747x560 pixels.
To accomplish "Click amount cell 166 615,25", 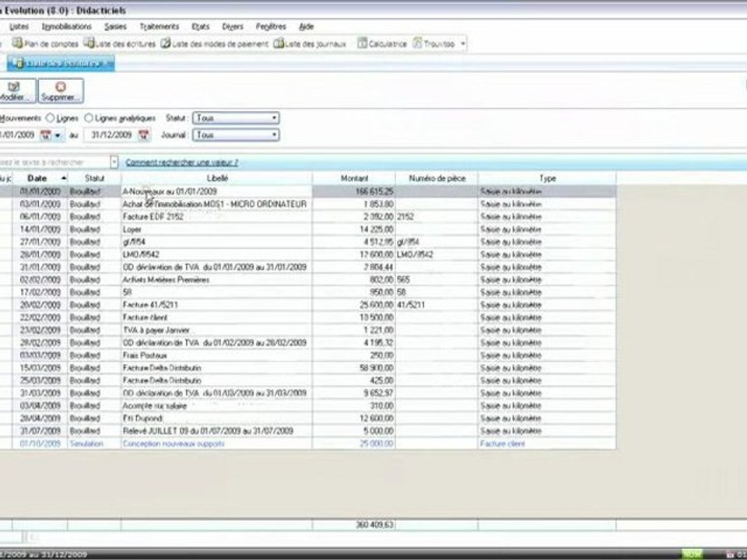I will point(354,191).
